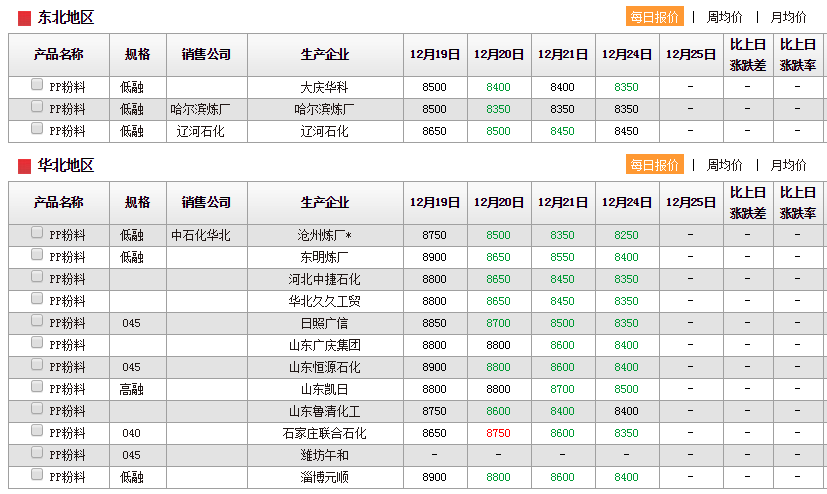Click the 规格 header in the 华北地区 table
The height and width of the screenshot is (494, 827).
point(138,202)
